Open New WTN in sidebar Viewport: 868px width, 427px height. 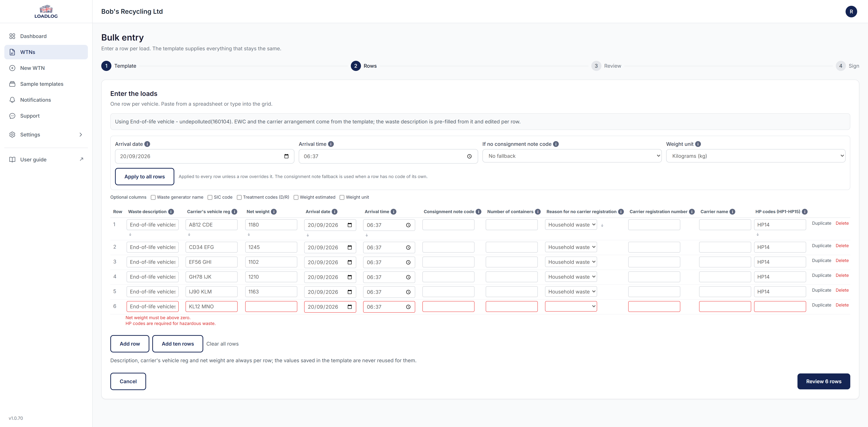[46, 68]
